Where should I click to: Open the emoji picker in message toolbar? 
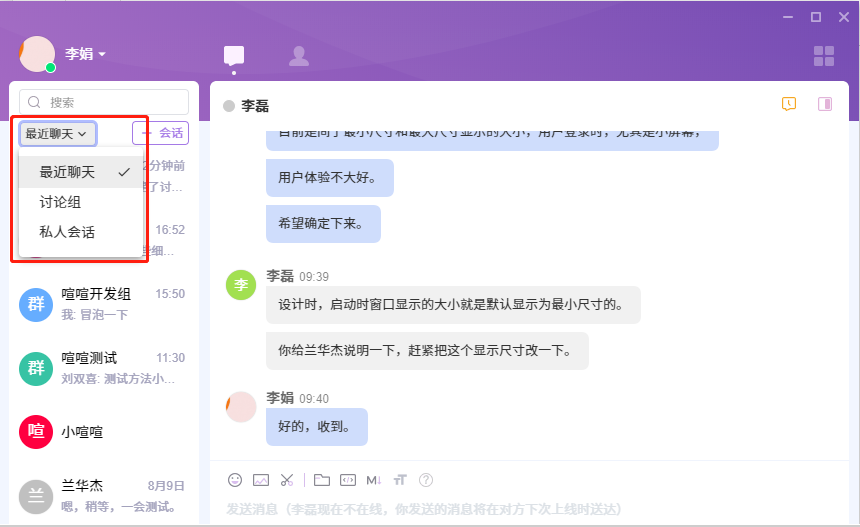(x=235, y=480)
